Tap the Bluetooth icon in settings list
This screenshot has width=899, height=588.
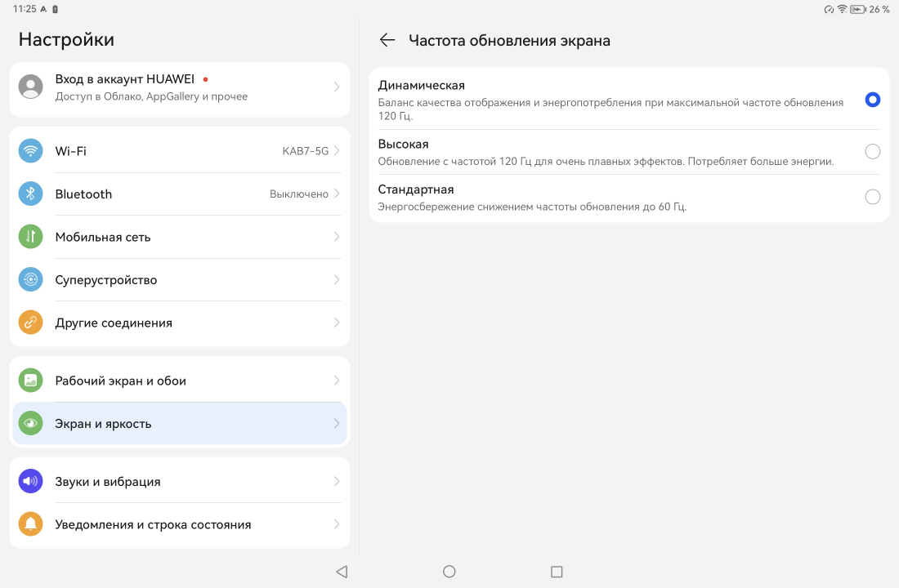[30, 194]
